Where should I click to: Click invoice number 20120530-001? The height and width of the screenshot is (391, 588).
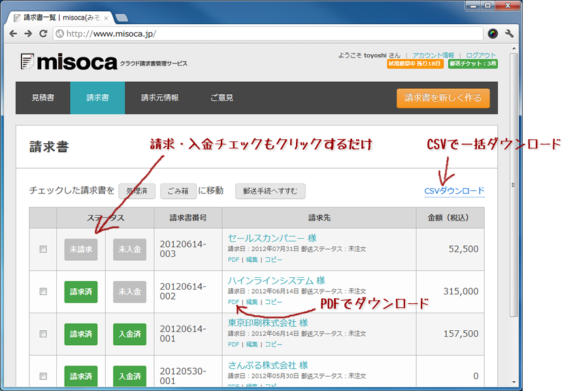click(183, 376)
